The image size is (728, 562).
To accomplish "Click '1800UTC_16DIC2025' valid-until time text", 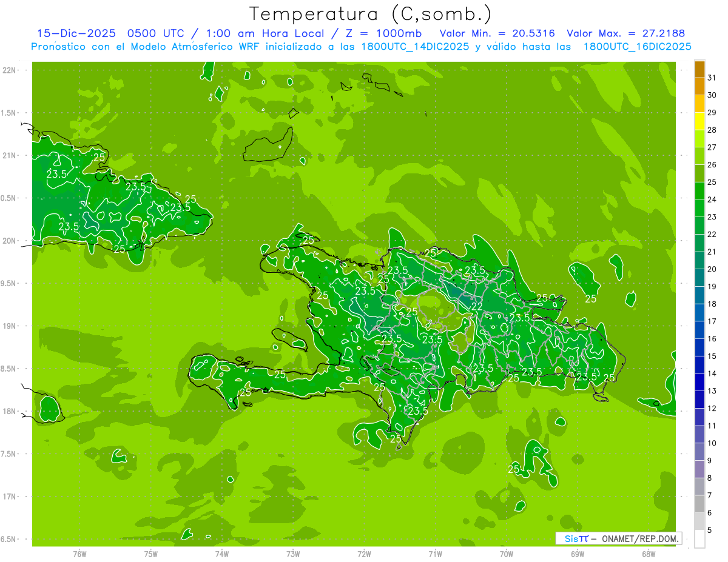I will (637, 47).
